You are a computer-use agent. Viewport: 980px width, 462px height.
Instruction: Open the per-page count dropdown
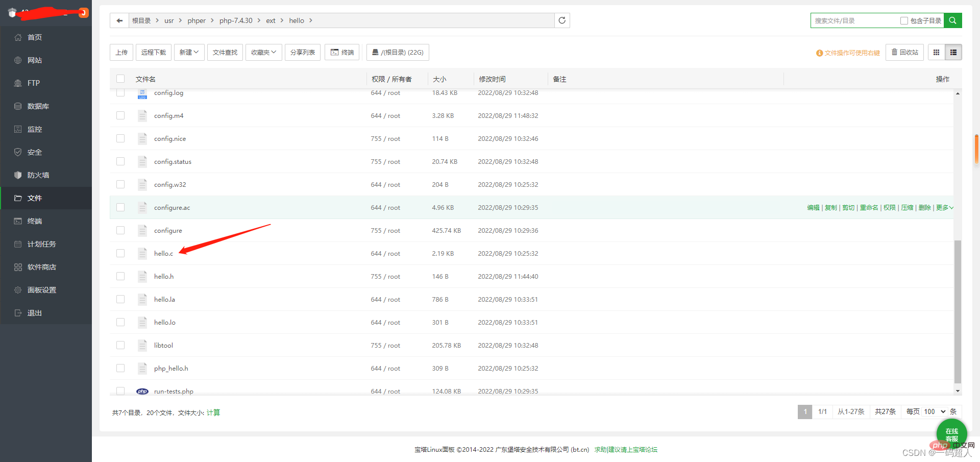(x=935, y=411)
